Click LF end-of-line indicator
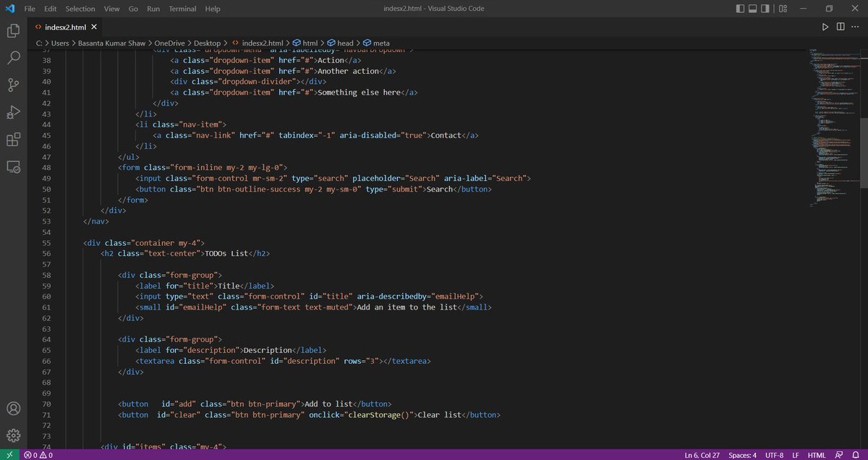This screenshot has width=868, height=460. 796,455
